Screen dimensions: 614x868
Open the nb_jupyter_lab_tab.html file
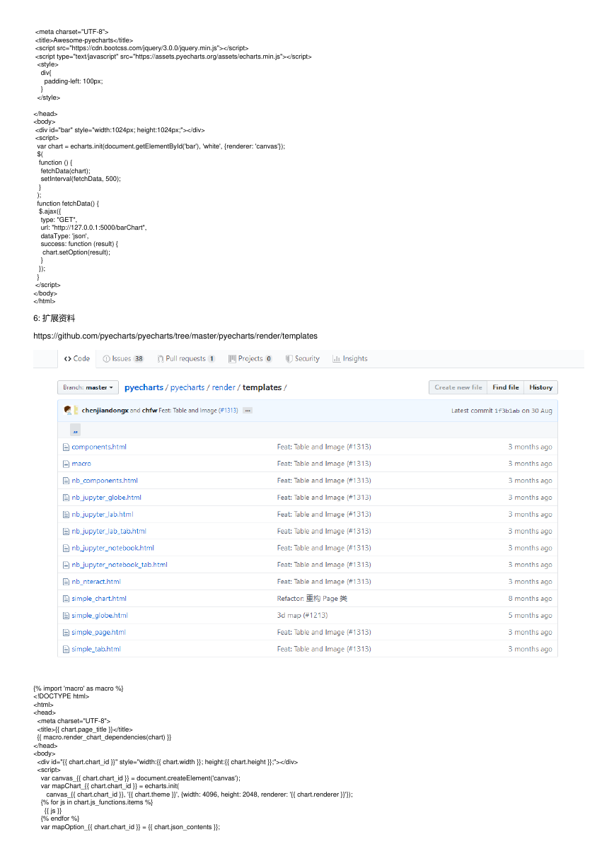109,532
